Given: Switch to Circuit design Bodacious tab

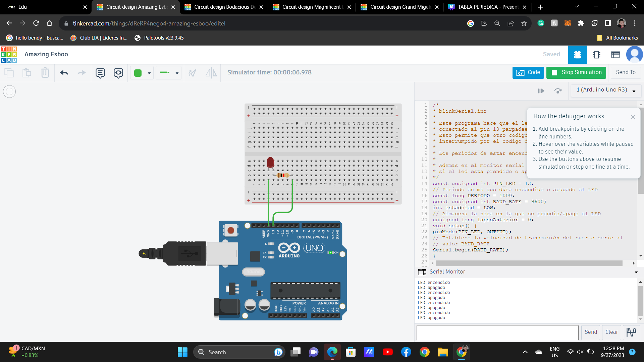Looking at the screenshot, I should [223, 7].
